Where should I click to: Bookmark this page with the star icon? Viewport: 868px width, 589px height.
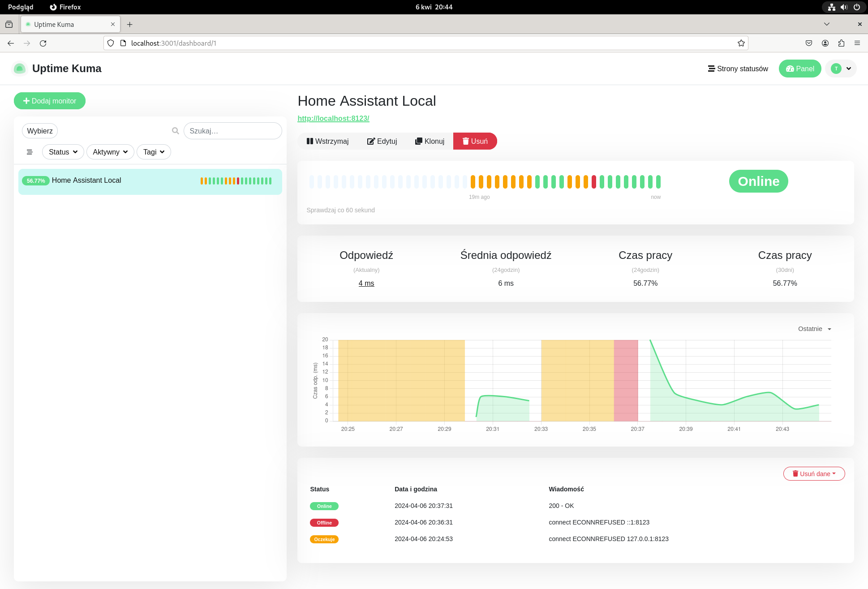[x=741, y=43]
